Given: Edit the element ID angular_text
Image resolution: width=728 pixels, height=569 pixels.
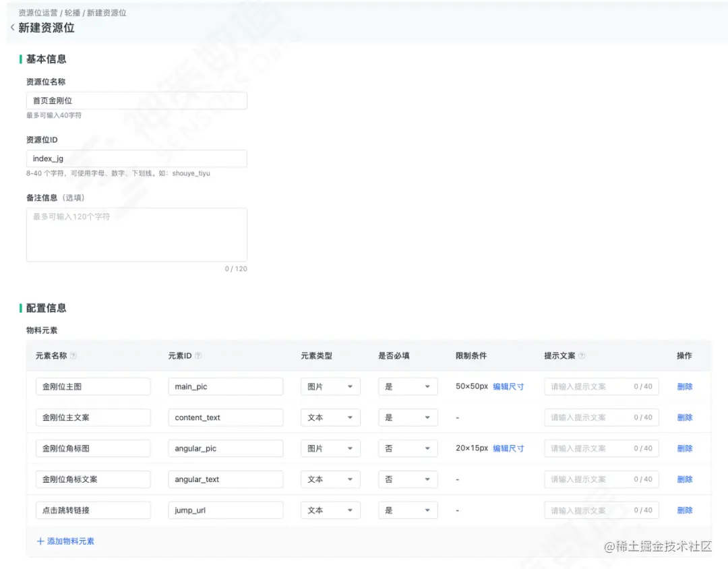Looking at the screenshot, I should [226, 479].
